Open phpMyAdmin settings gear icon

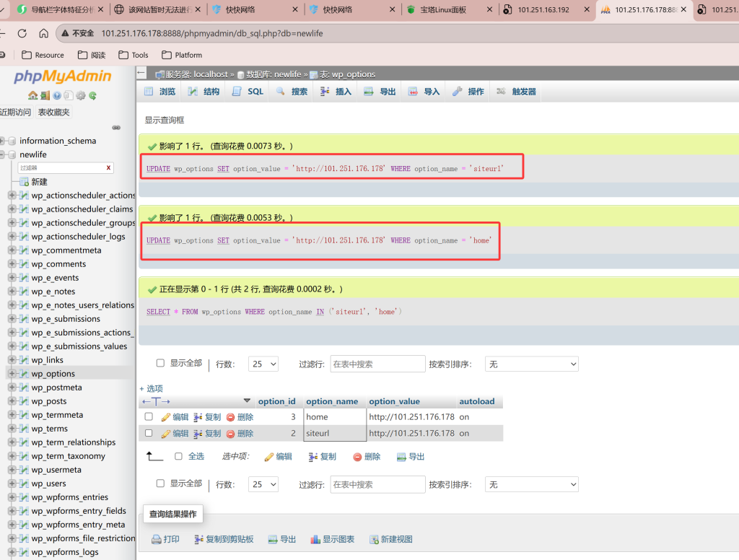81,95
